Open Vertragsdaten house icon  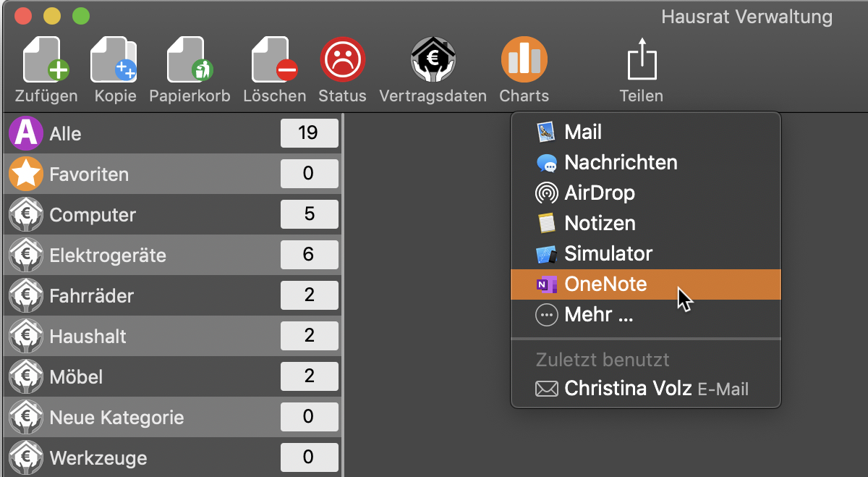(433, 60)
